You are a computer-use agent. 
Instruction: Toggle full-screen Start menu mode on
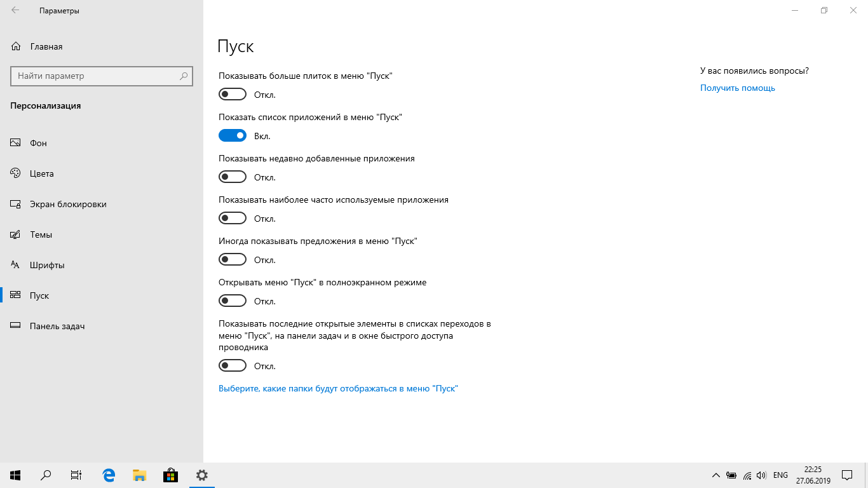(x=233, y=301)
